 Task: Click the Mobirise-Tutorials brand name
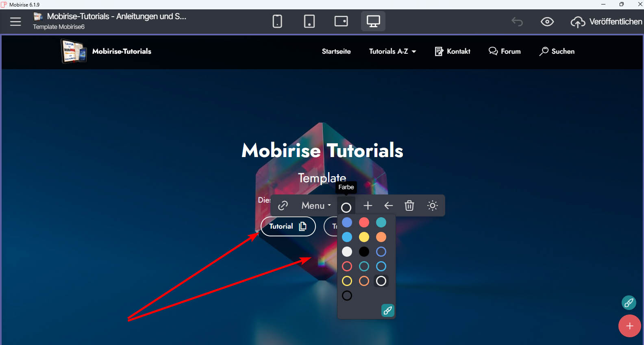pyautogui.click(x=122, y=51)
